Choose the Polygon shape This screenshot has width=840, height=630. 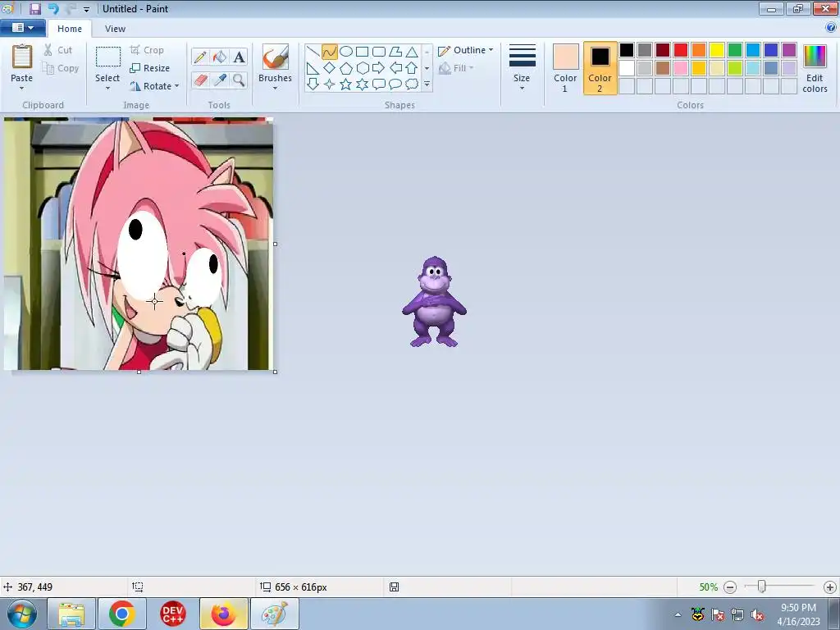point(395,52)
